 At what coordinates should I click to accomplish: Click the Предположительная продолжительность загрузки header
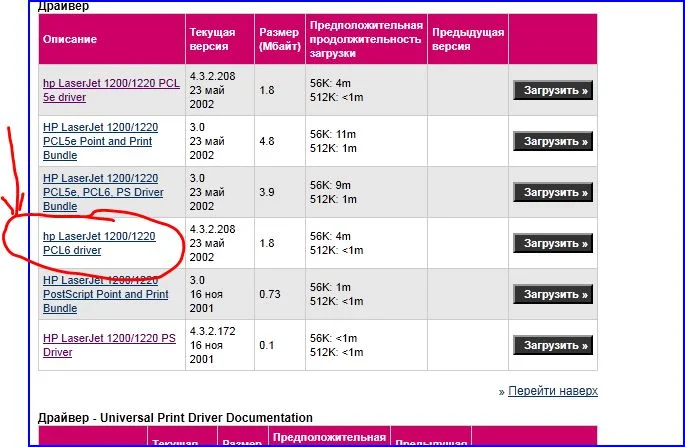366,39
